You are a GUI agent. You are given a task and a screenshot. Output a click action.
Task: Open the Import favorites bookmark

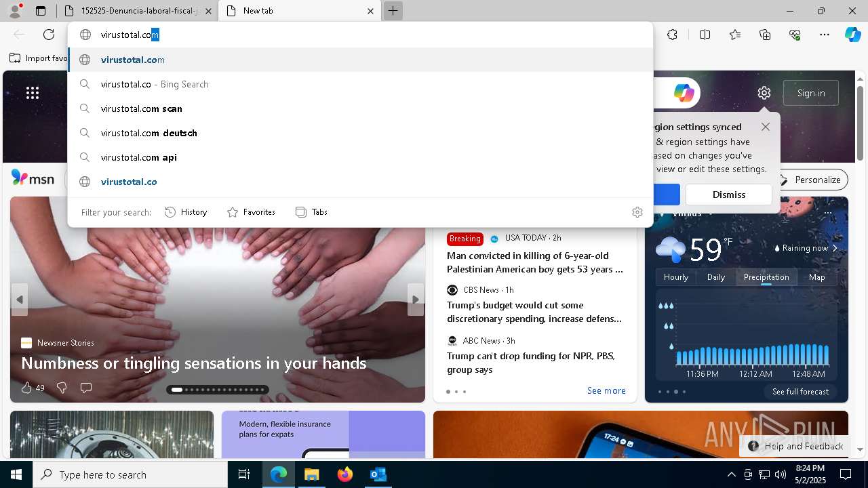click(x=39, y=58)
